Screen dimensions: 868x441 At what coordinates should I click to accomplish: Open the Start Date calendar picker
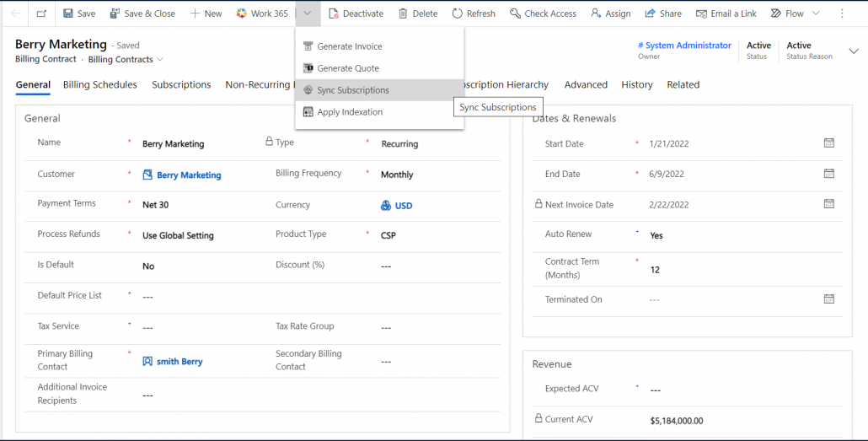tap(828, 143)
